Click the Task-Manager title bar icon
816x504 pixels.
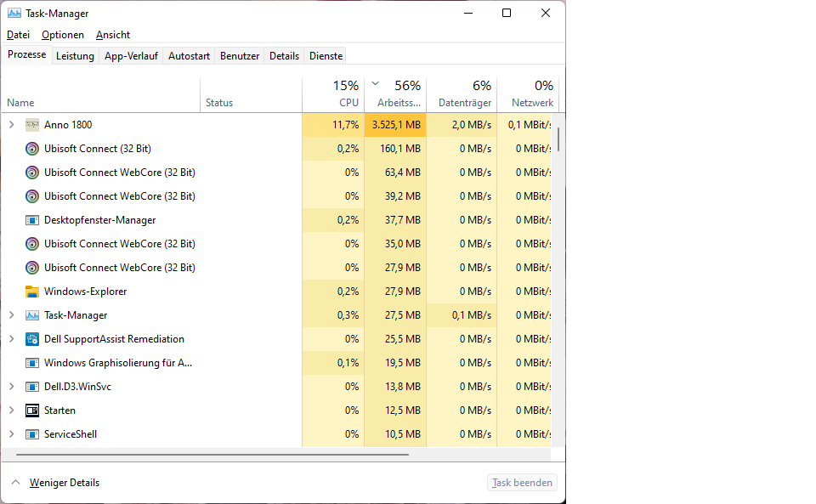14,13
